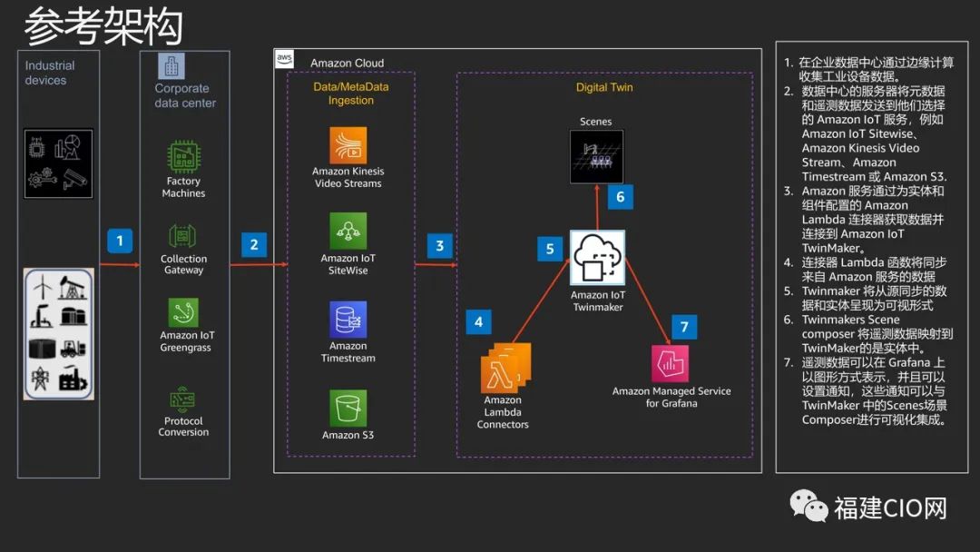Click the 'Protocol Conversion' label text
The height and width of the screenshot is (552, 980).
point(183,427)
